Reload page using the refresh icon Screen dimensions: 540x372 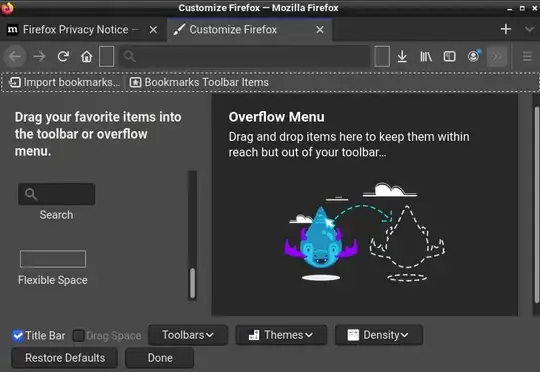click(x=63, y=56)
